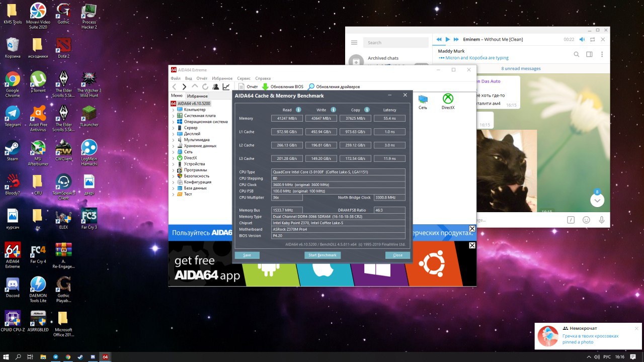Click AIDA64 back navigation arrow
Screen dimensions: 644x362
[175, 86]
